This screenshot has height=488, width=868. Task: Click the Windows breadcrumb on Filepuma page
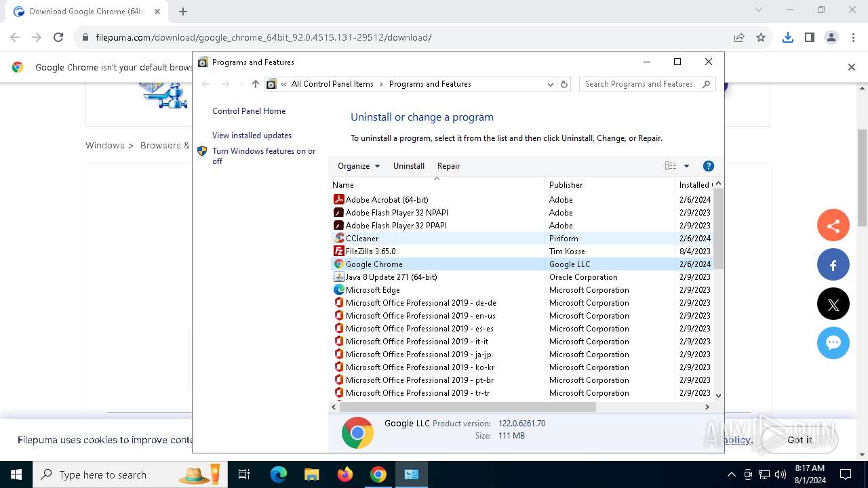pyautogui.click(x=105, y=145)
